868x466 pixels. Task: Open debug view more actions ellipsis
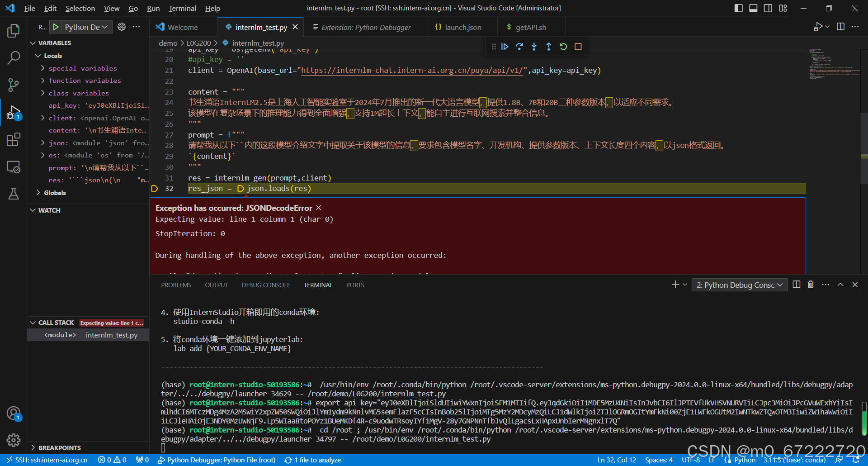(x=136, y=27)
